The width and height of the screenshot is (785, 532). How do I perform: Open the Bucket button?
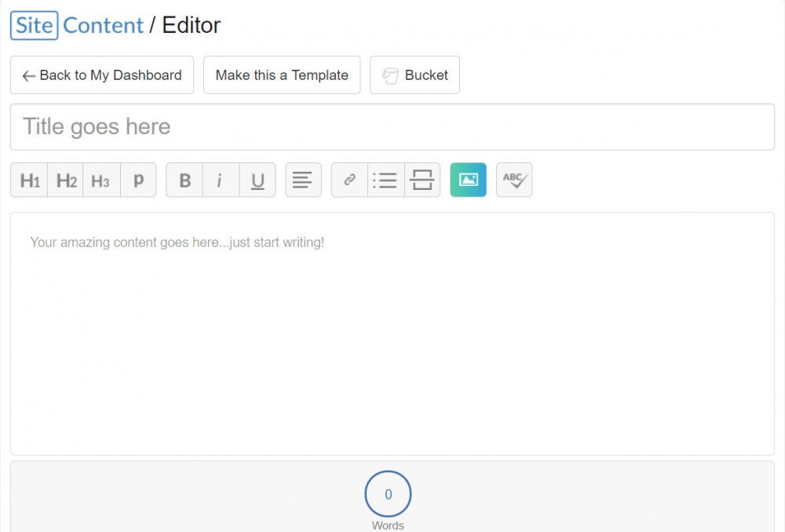pos(414,75)
